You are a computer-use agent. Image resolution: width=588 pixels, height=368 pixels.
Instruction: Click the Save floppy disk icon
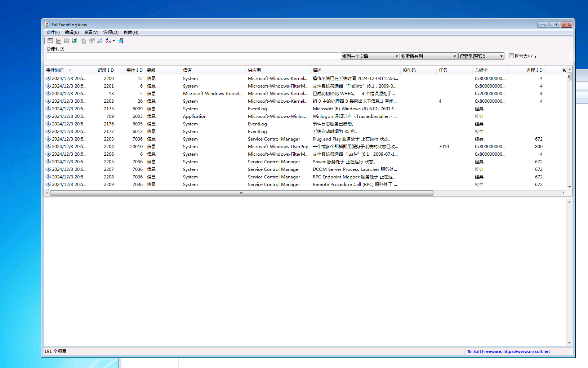point(67,41)
